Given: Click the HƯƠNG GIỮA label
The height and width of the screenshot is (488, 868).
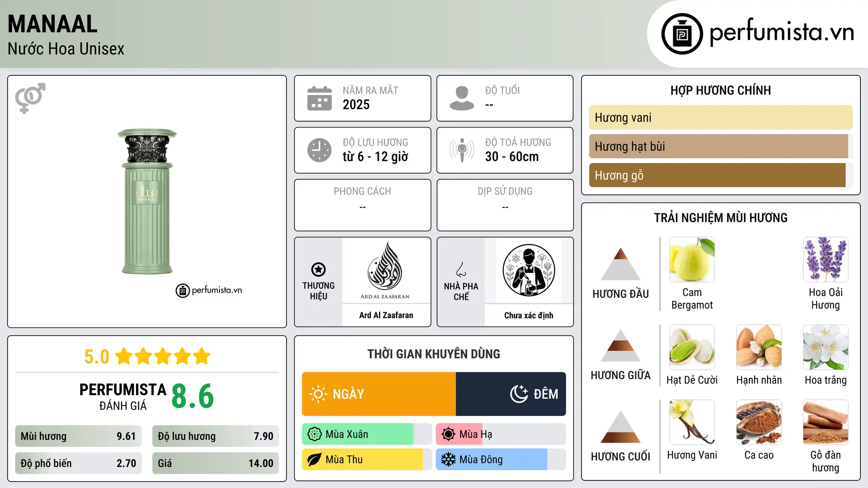Looking at the screenshot, I should 620,375.
